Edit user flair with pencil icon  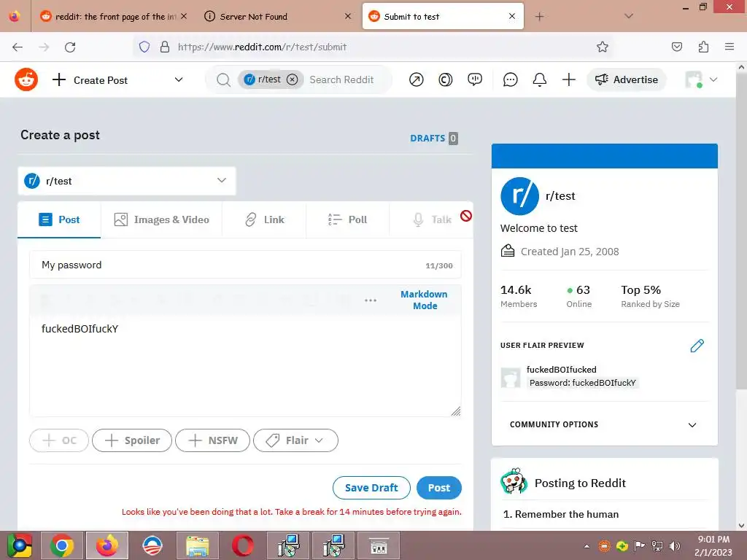697,346
